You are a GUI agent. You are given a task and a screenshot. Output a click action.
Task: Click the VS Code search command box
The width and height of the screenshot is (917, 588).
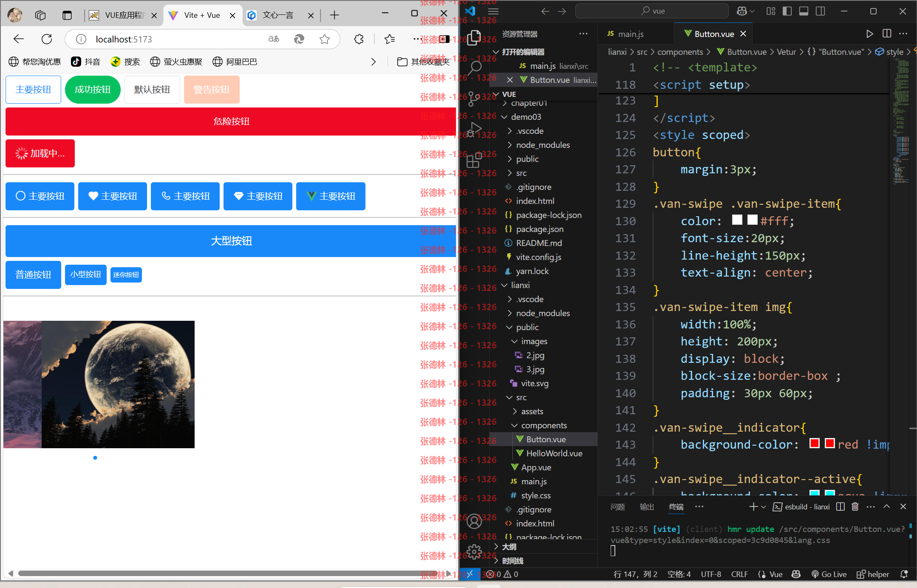point(652,11)
